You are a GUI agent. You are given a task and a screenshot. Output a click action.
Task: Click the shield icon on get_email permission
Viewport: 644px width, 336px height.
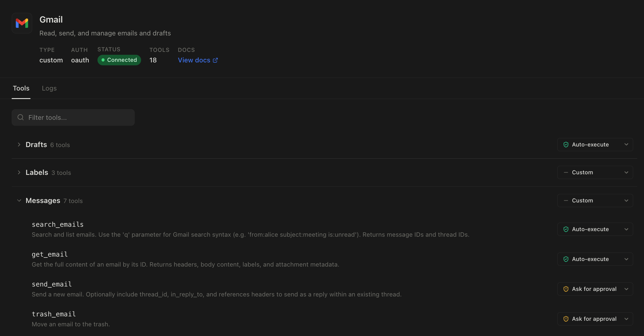(x=566, y=259)
